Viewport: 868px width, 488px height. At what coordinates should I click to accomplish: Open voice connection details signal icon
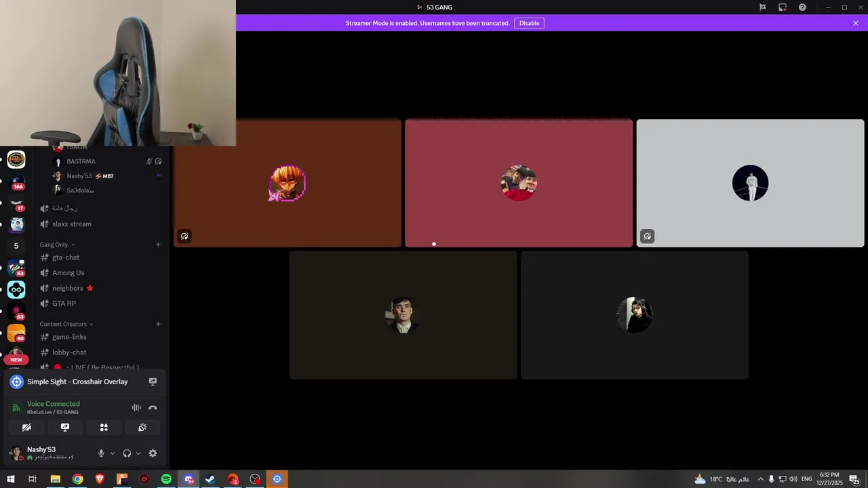pos(16,407)
